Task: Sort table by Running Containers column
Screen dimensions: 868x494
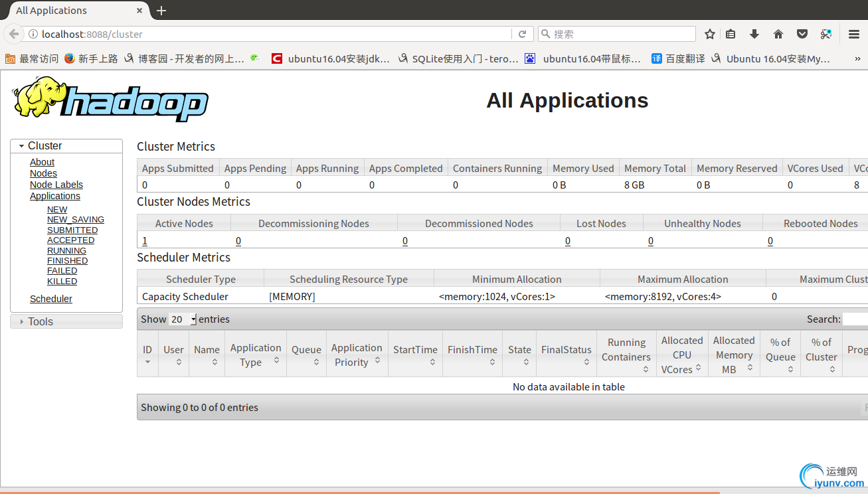Action: pos(626,355)
